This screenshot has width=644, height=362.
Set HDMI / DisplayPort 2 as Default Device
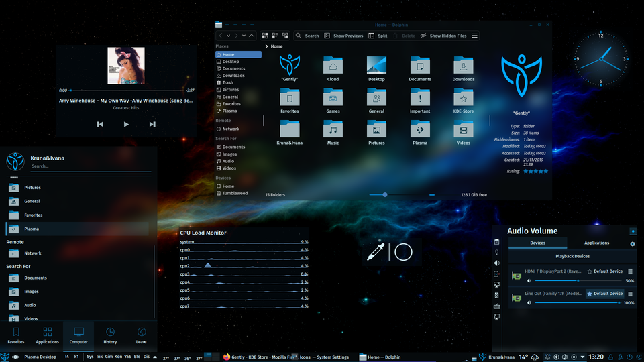pyautogui.click(x=604, y=271)
